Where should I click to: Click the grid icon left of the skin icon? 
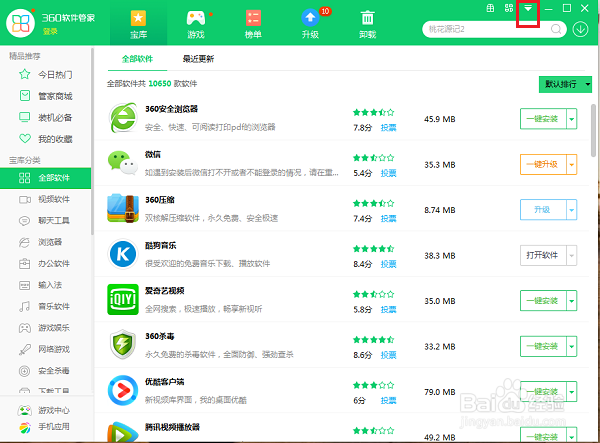(x=490, y=8)
